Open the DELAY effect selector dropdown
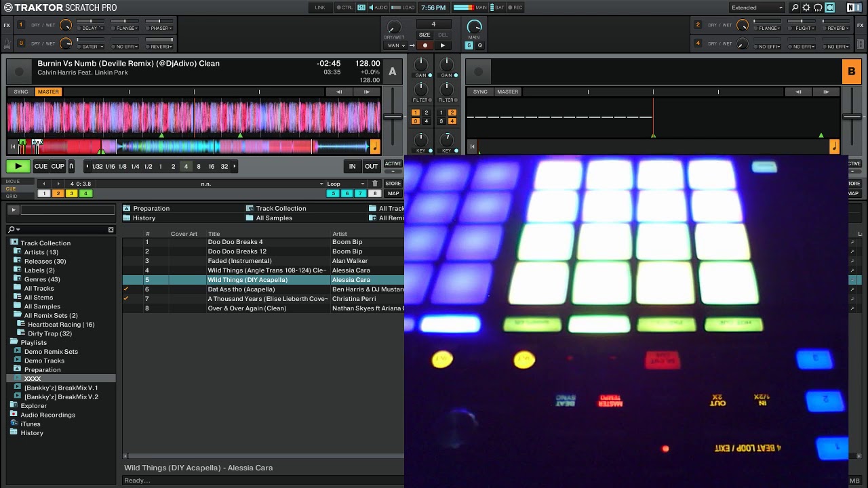The width and height of the screenshot is (868, 488). (x=92, y=28)
